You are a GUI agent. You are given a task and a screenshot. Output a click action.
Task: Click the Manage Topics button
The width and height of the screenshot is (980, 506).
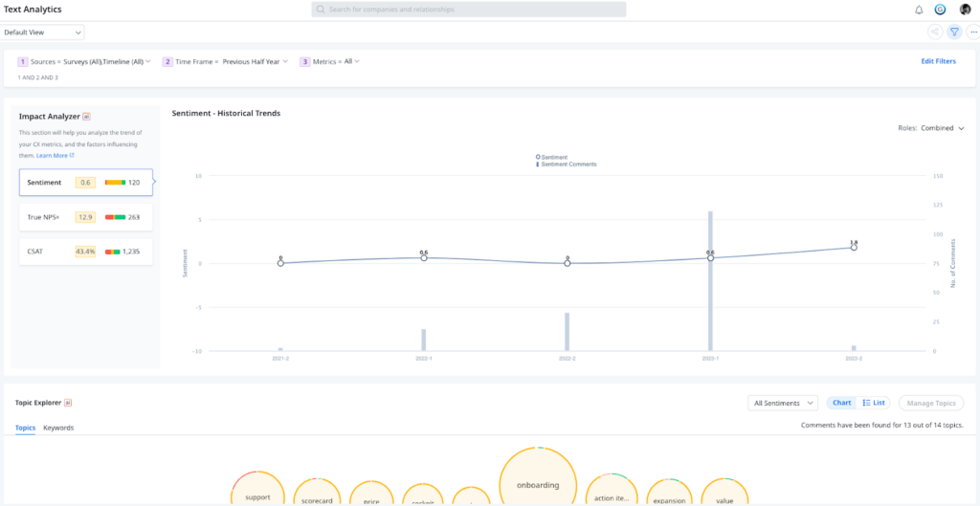pos(931,403)
